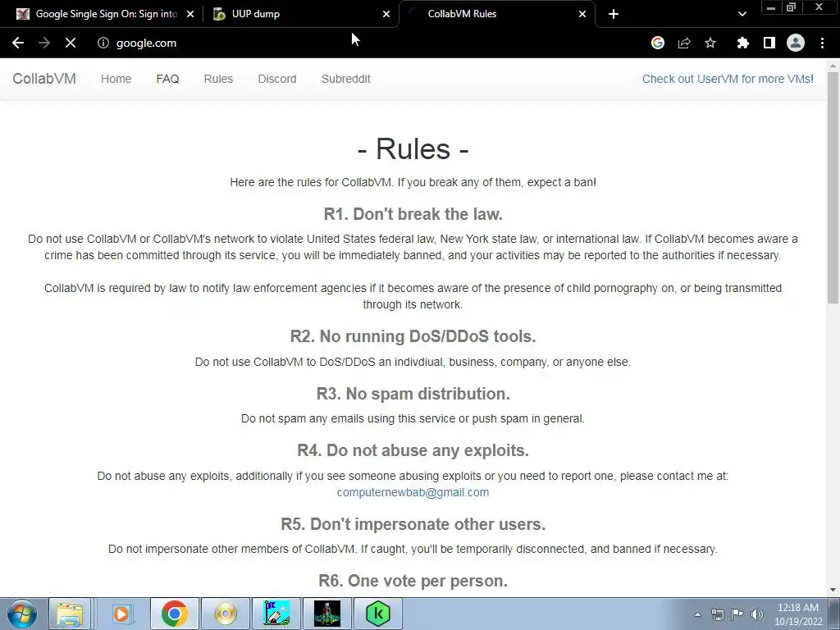Click the volume speaker tray icon
This screenshot has width=840, height=630.
[x=756, y=614]
